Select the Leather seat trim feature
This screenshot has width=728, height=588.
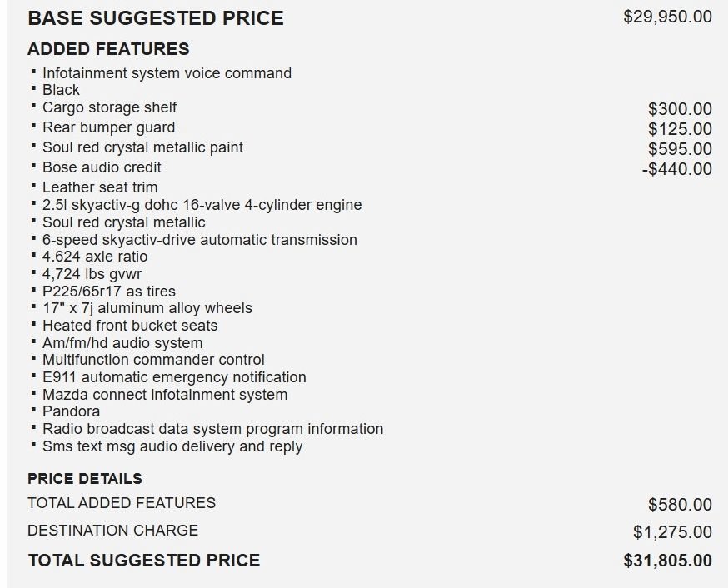[x=100, y=187]
